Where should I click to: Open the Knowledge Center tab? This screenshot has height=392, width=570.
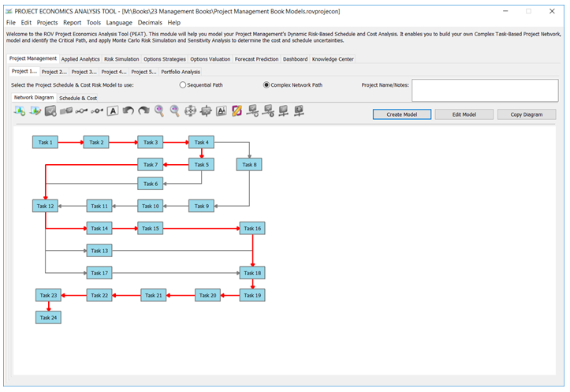click(x=333, y=59)
